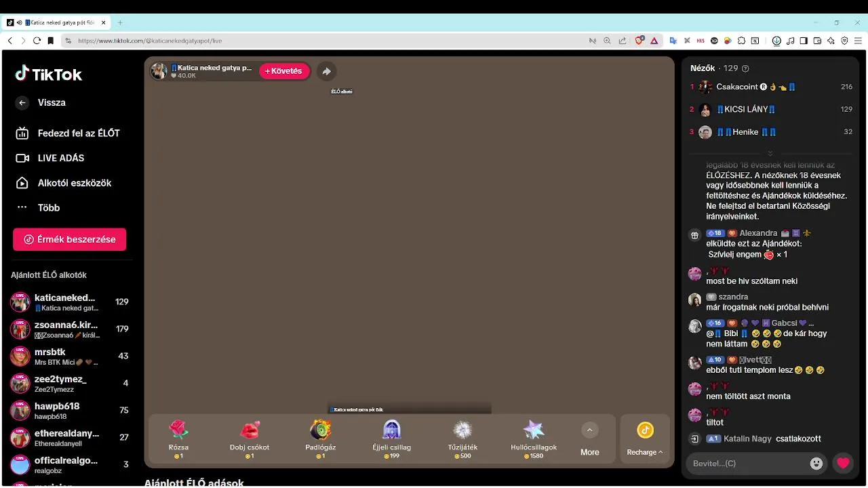Open the browser hamburger menu
The width and height of the screenshot is (868, 488).
click(858, 41)
